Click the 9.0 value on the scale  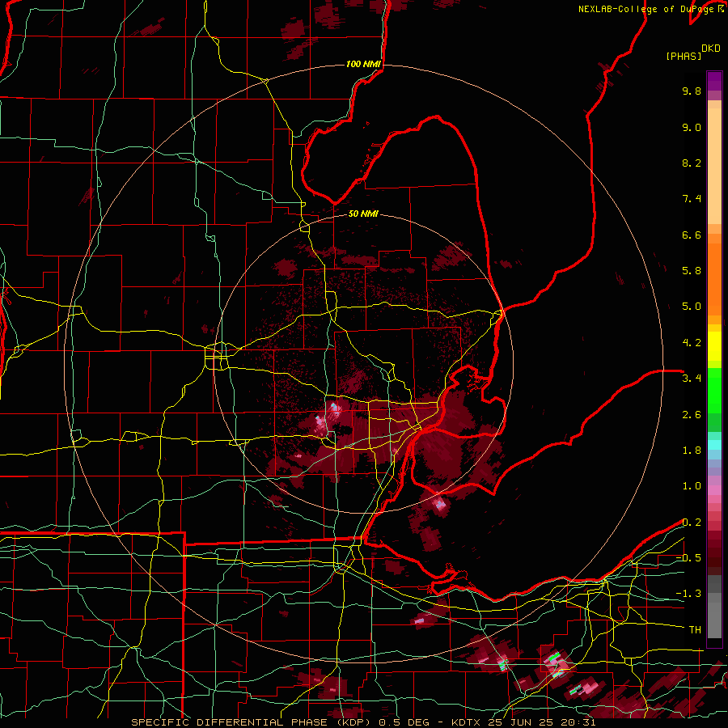pyautogui.click(x=692, y=127)
